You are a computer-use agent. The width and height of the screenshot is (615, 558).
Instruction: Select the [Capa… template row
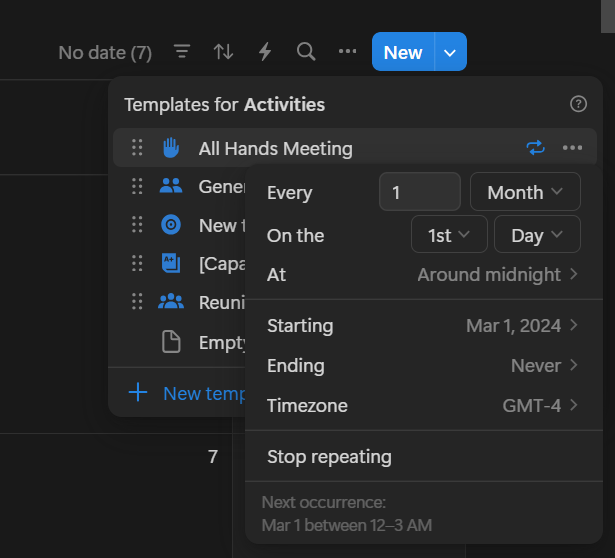pyautogui.click(x=179, y=263)
